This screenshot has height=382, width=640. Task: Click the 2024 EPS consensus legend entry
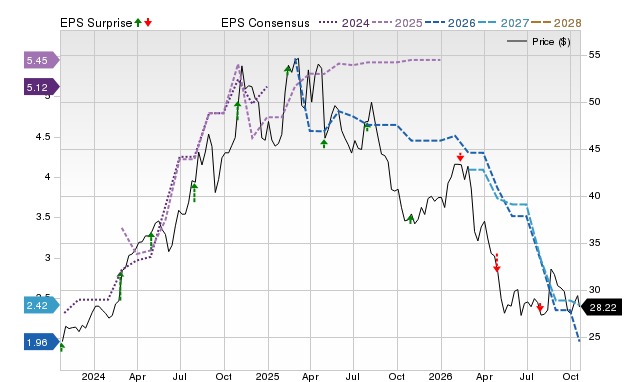click(x=344, y=23)
